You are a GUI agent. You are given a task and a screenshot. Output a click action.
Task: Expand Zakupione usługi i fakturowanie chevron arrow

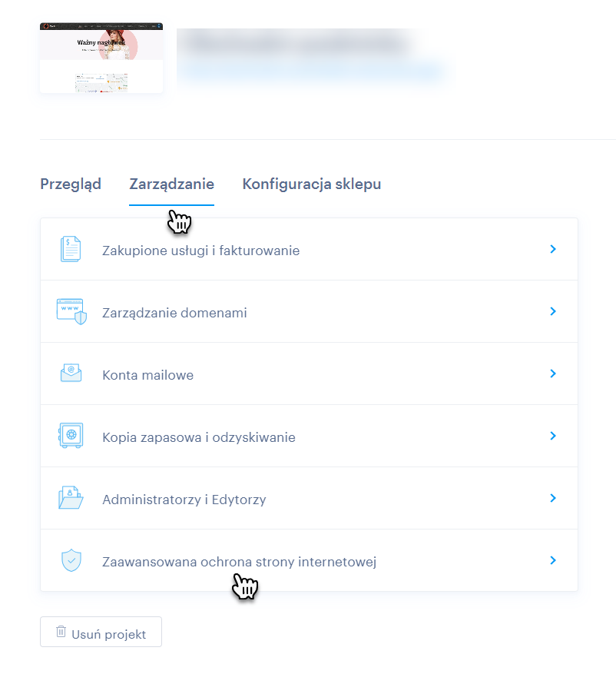coord(553,249)
